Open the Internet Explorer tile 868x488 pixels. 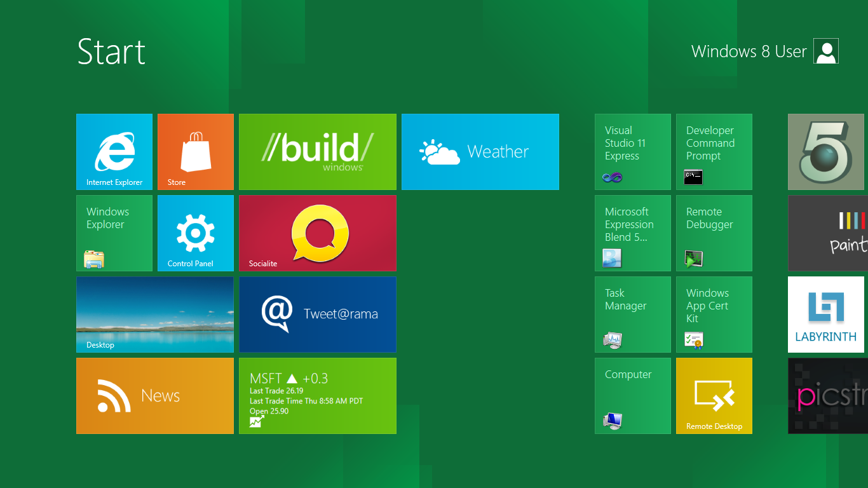(114, 152)
